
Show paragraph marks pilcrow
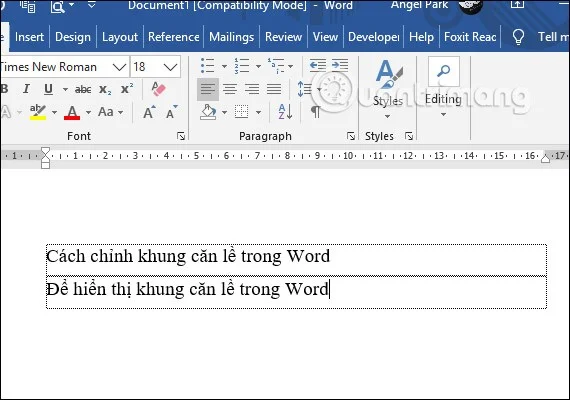point(316,112)
